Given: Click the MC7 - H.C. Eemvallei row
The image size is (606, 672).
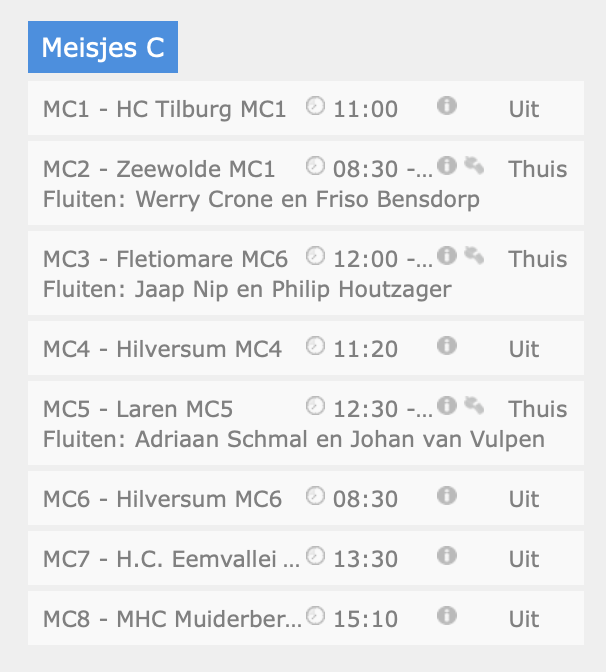Looking at the screenshot, I should pyautogui.click(x=306, y=558).
